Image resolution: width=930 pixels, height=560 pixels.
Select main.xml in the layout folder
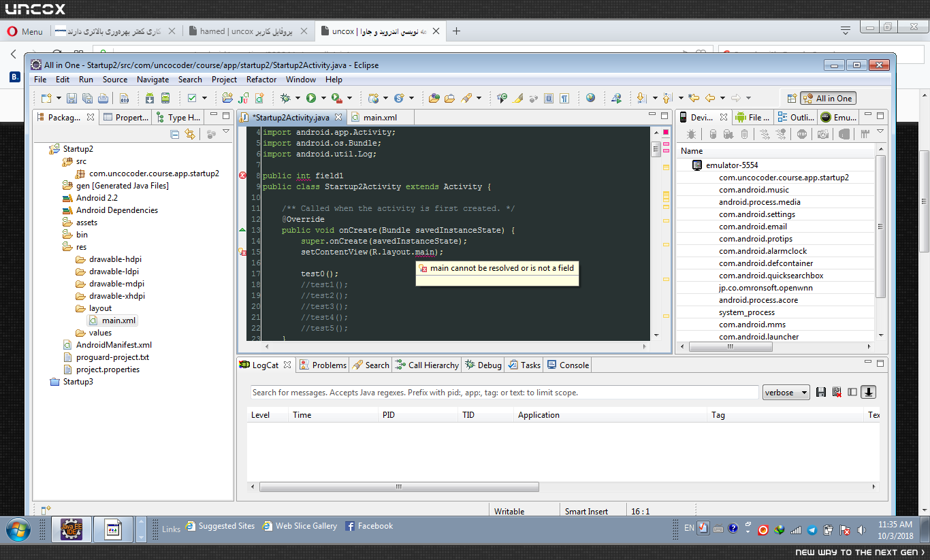coord(113,320)
